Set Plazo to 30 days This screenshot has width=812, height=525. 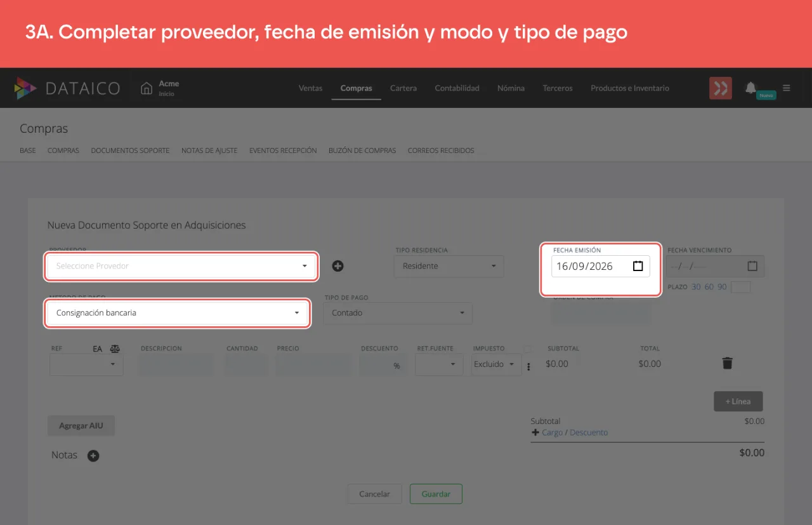click(x=696, y=287)
